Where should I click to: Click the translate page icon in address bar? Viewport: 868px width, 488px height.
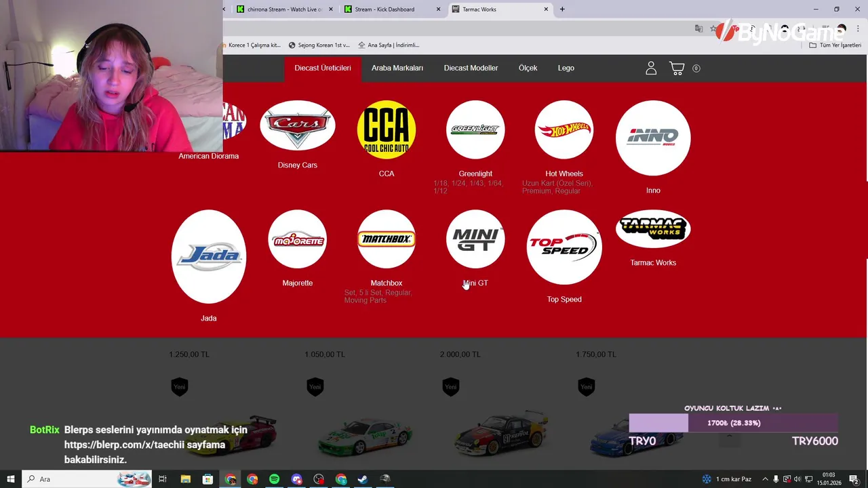pyautogui.click(x=698, y=28)
